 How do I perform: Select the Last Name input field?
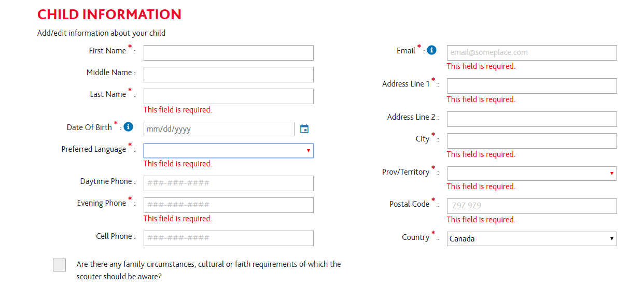(x=229, y=96)
